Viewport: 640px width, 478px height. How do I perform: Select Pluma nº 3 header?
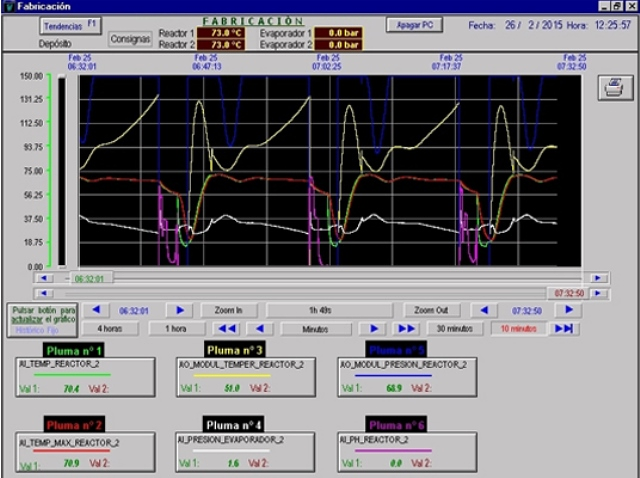pos(234,349)
